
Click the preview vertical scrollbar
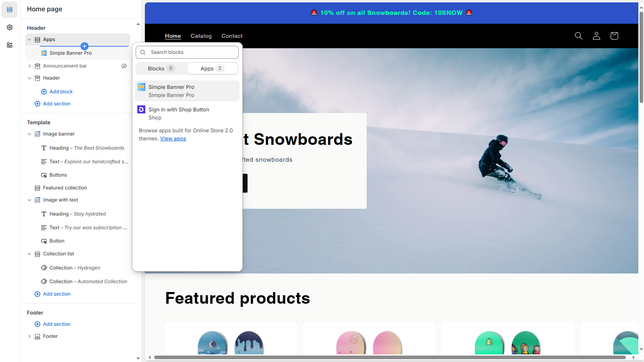point(641,56)
